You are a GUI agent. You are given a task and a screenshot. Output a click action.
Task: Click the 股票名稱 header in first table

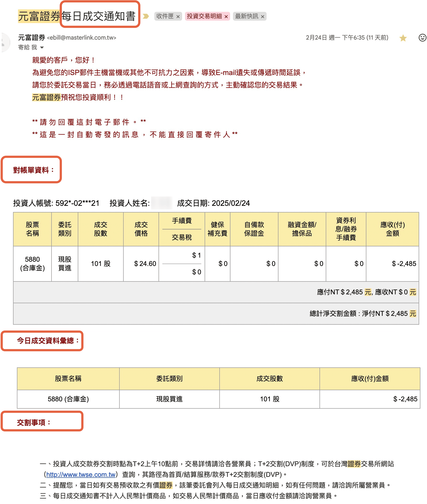(x=32, y=229)
